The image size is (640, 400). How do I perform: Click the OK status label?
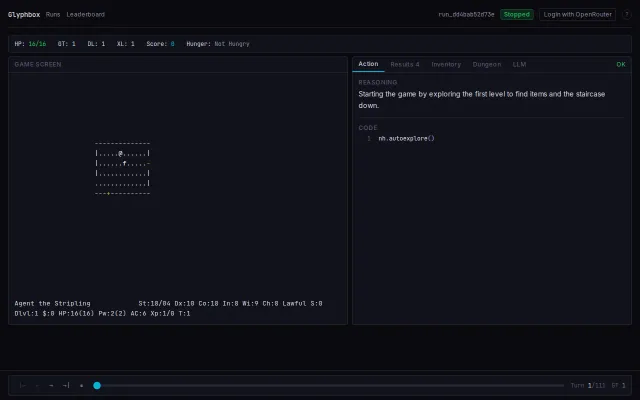pos(620,64)
